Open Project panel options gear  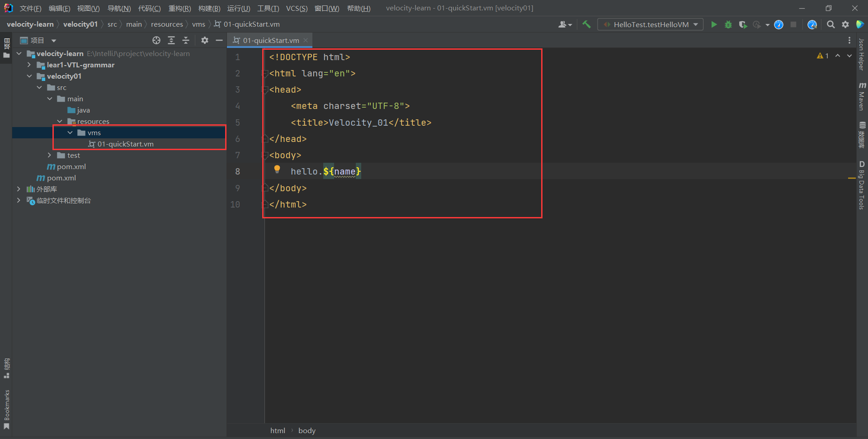(205, 40)
